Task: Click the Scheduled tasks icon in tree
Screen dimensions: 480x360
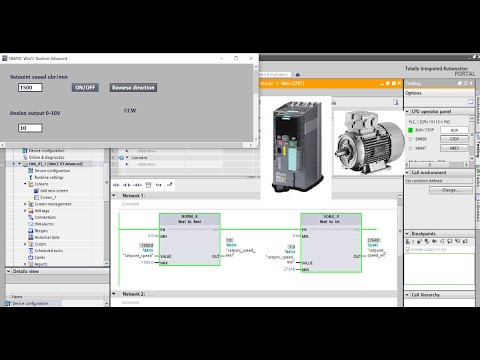Action: click(x=31, y=251)
